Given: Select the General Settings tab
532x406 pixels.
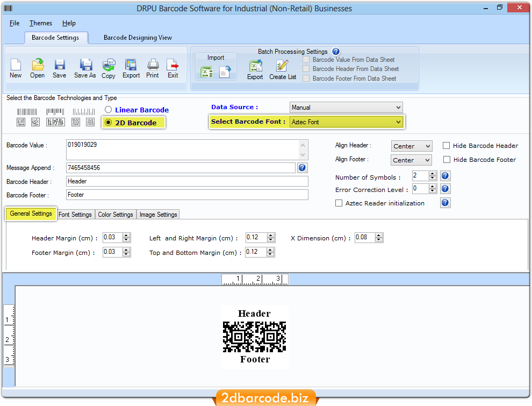Looking at the screenshot, I should pyautogui.click(x=31, y=213).
